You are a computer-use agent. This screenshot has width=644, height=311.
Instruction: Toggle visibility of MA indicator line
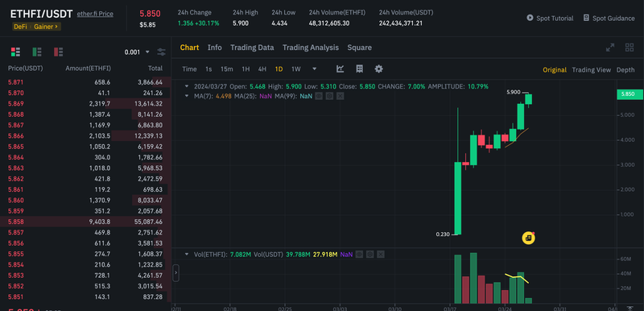[x=318, y=96]
